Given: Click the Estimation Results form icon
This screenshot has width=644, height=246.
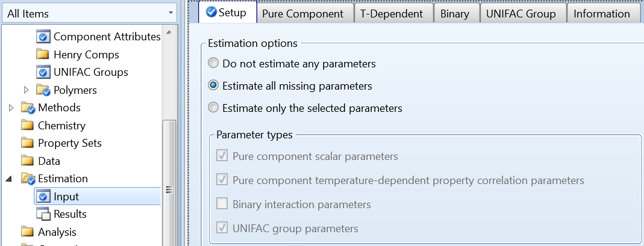Looking at the screenshot, I should [x=43, y=214].
